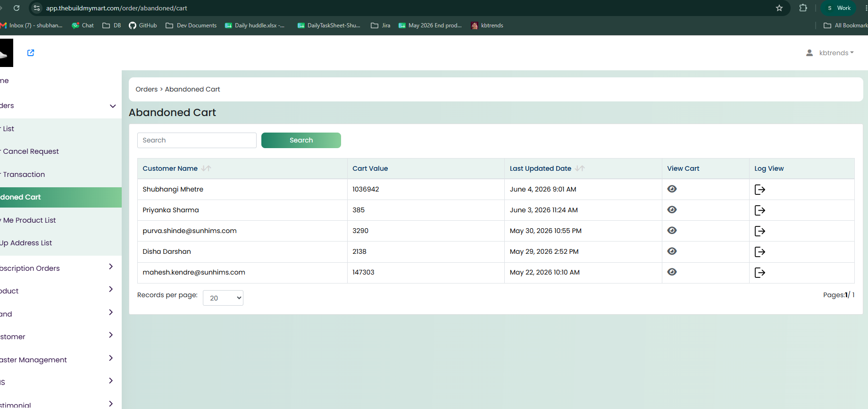This screenshot has width=868, height=409.
Task: Open Chat bookmark
Action: click(x=83, y=25)
